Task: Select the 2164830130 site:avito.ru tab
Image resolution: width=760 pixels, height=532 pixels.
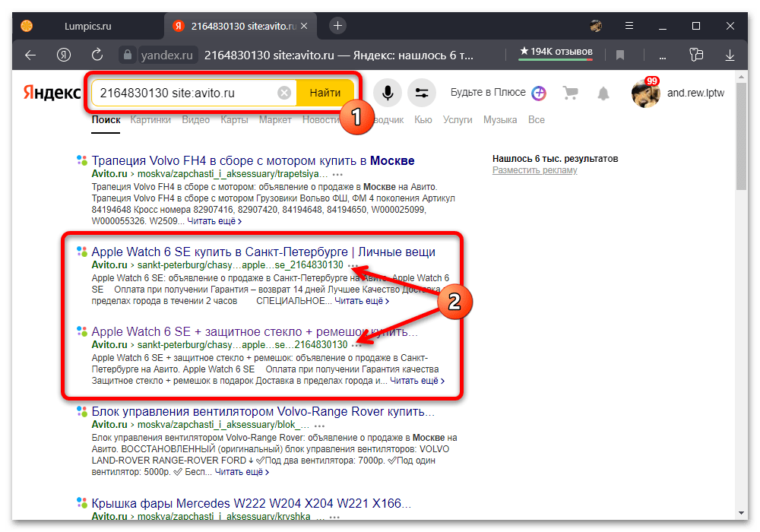Action: click(x=240, y=26)
